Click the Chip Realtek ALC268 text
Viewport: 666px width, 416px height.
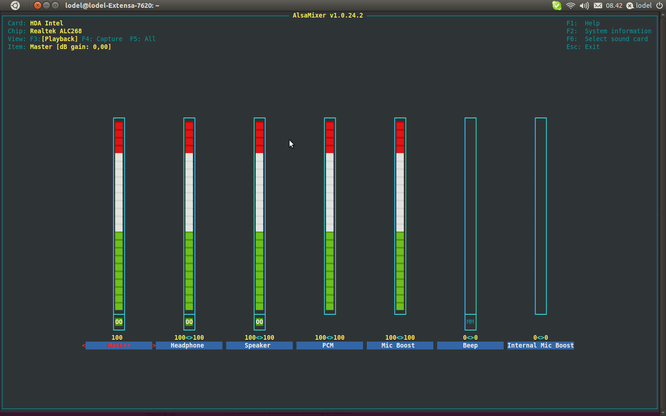pyautogui.click(x=45, y=31)
